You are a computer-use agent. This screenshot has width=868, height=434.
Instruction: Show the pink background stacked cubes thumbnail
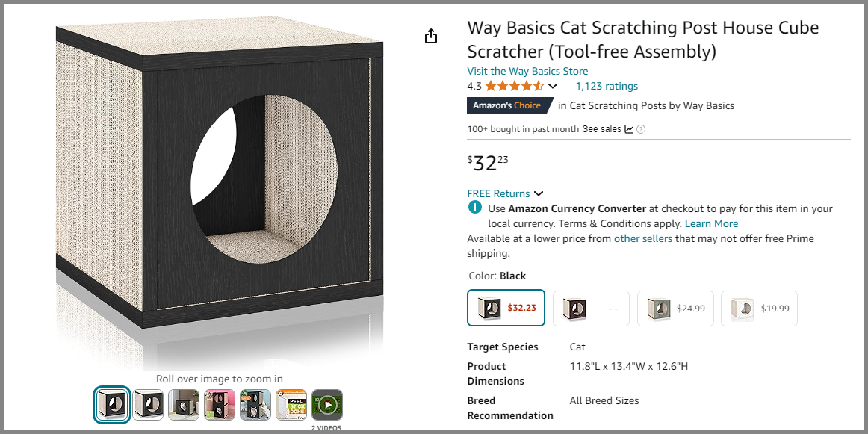click(x=220, y=405)
